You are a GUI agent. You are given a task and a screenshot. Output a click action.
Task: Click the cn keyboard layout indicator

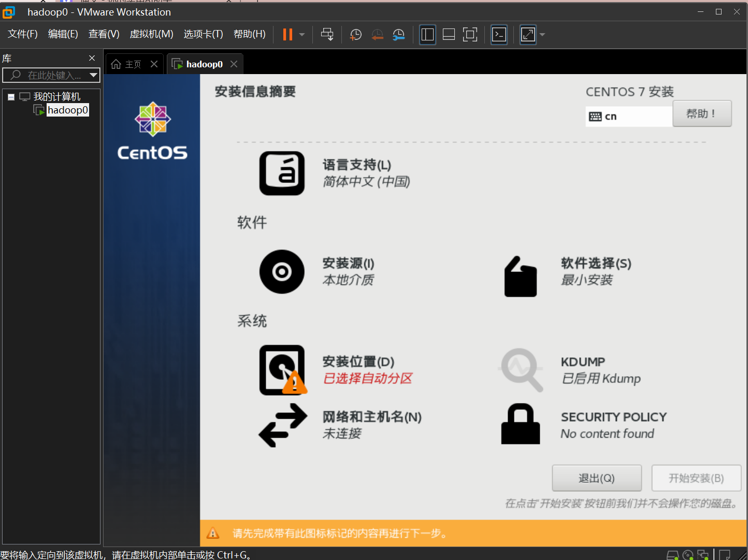pos(629,117)
